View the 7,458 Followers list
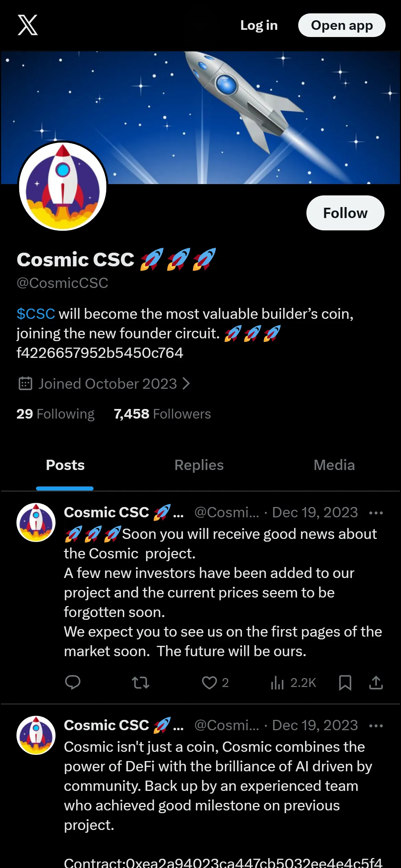Screen dimensions: 401x868 tap(162, 414)
